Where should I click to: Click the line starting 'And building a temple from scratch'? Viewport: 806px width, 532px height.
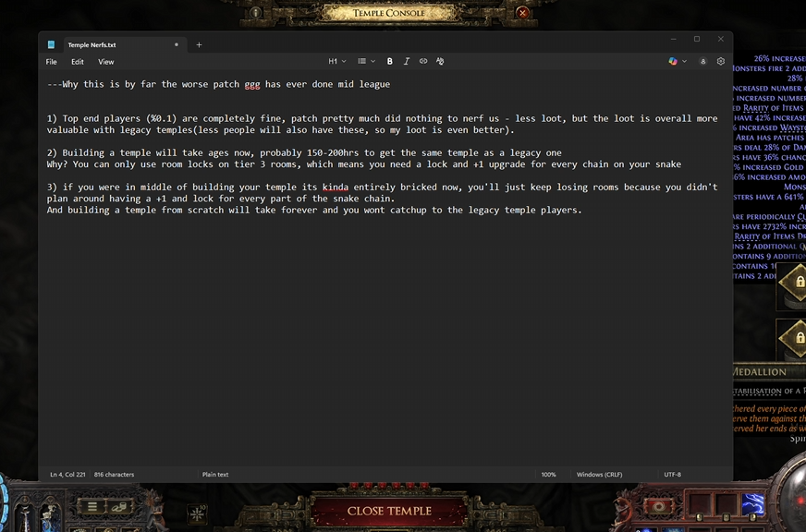point(314,210)
